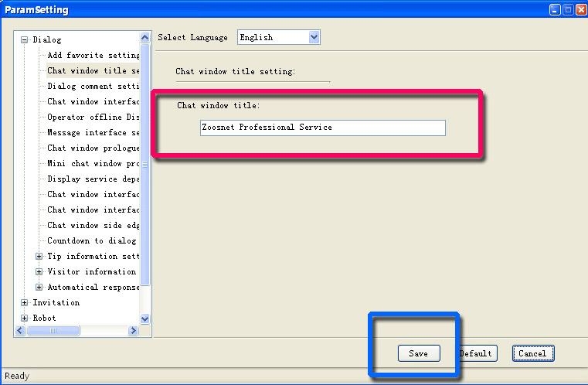588x385 pixels.
Task: Select Chat window title setting item
Action: 93,70
